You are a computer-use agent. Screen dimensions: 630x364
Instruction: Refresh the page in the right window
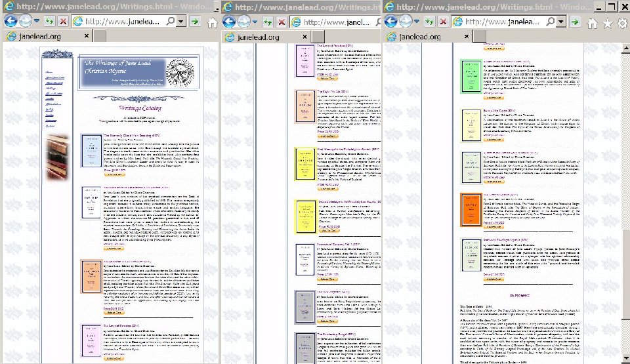tap(429, 21)
